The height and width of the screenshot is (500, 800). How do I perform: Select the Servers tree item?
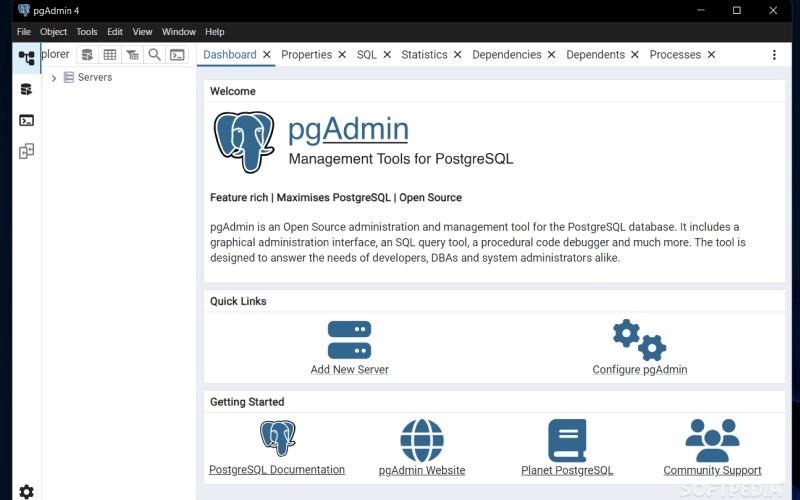point(95,77)
